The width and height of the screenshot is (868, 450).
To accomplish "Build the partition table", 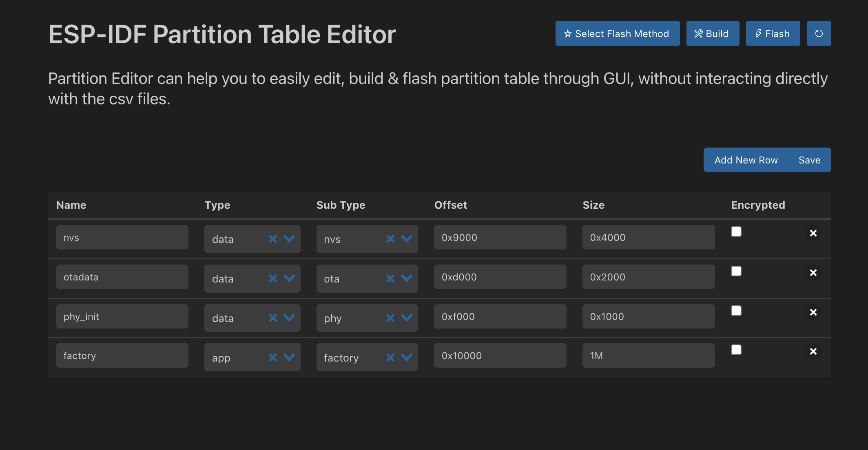I will [x=713, y=33].
